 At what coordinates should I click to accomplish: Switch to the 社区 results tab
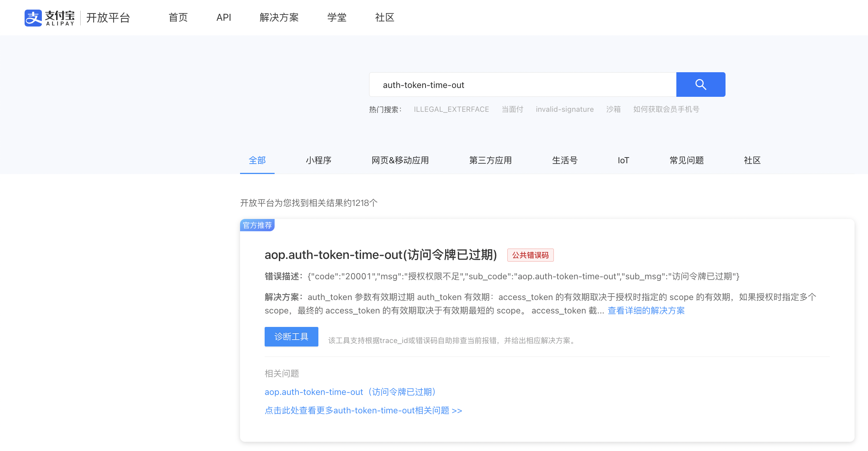pyautogui.click(x=752, y=161)
